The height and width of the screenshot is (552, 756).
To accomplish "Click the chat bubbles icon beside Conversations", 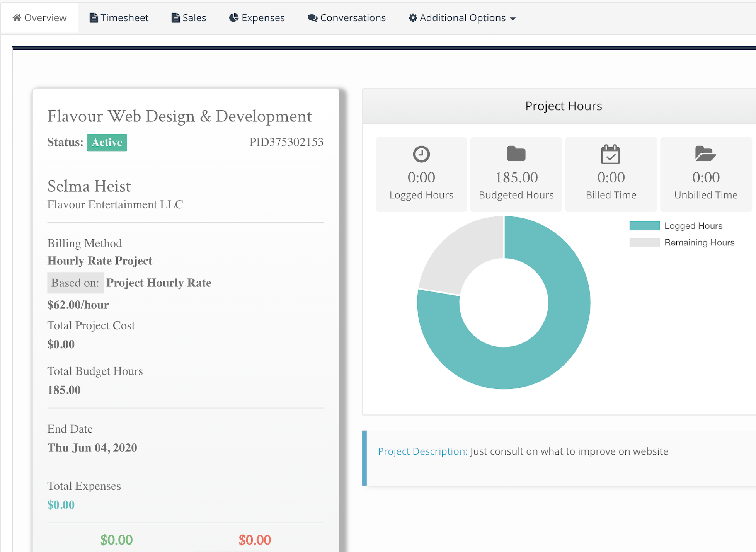I will point(312,18).
